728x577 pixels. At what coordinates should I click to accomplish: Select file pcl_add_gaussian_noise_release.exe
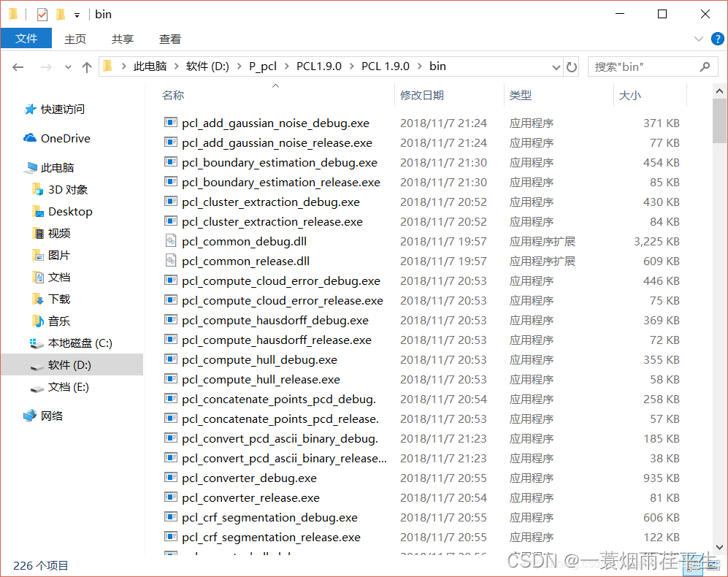[x=277, y=143]
